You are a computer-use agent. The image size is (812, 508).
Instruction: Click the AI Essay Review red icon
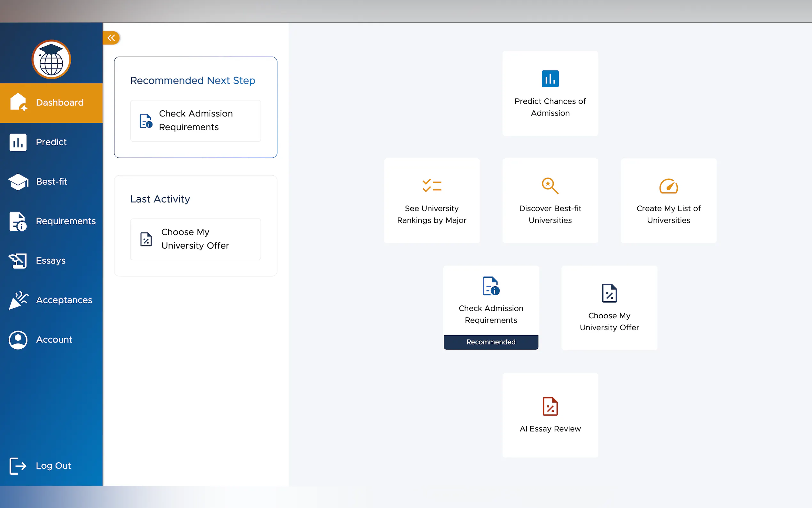click(x=550, y=407)
